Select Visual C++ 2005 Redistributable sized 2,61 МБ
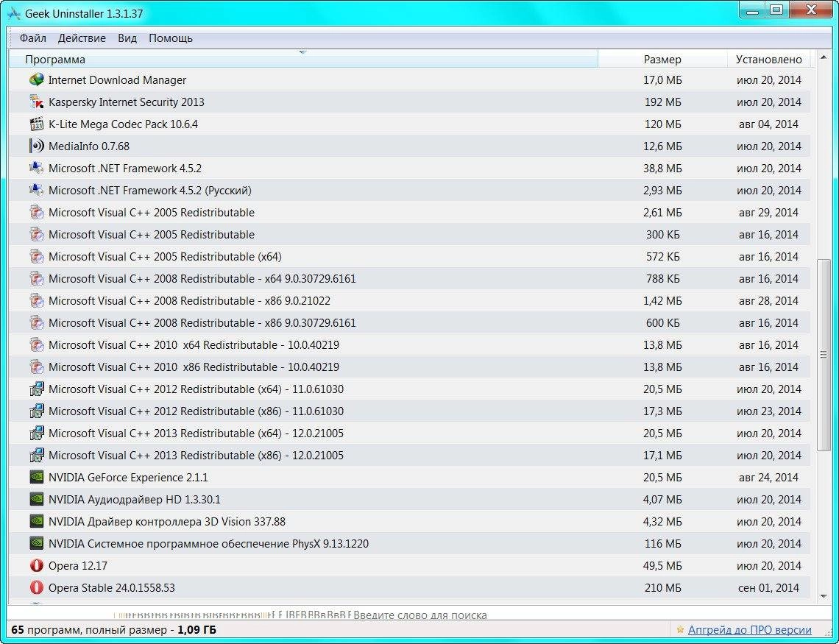839x644 pixels. [x=409, y=213]
